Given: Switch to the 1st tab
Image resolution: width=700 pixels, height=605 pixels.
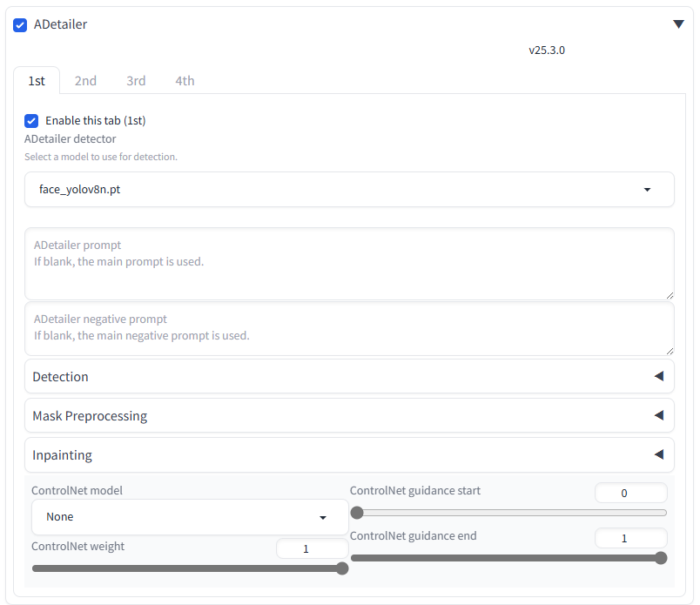Looking at the screenshot, I should [37, 81].
